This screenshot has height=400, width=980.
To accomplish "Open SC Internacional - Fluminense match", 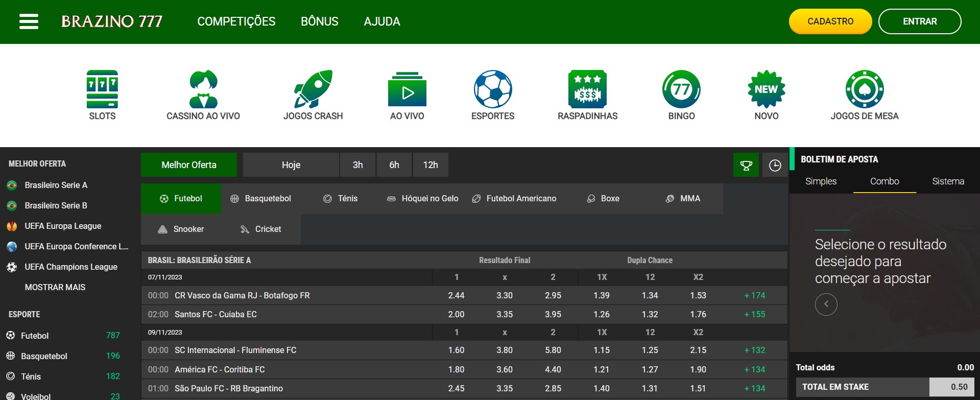I will 235,350.
